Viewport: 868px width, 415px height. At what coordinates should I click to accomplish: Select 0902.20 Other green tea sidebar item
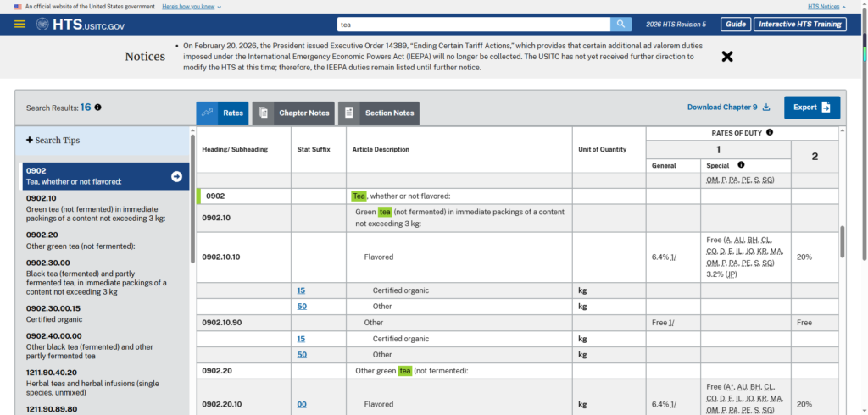(x=105, y=241)
